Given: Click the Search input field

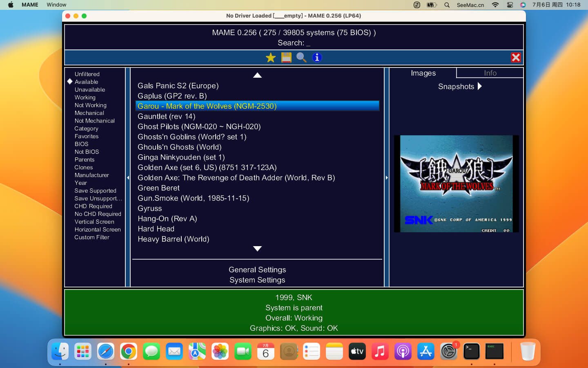Looking at the screenshot, I should (x=294, y=43).
